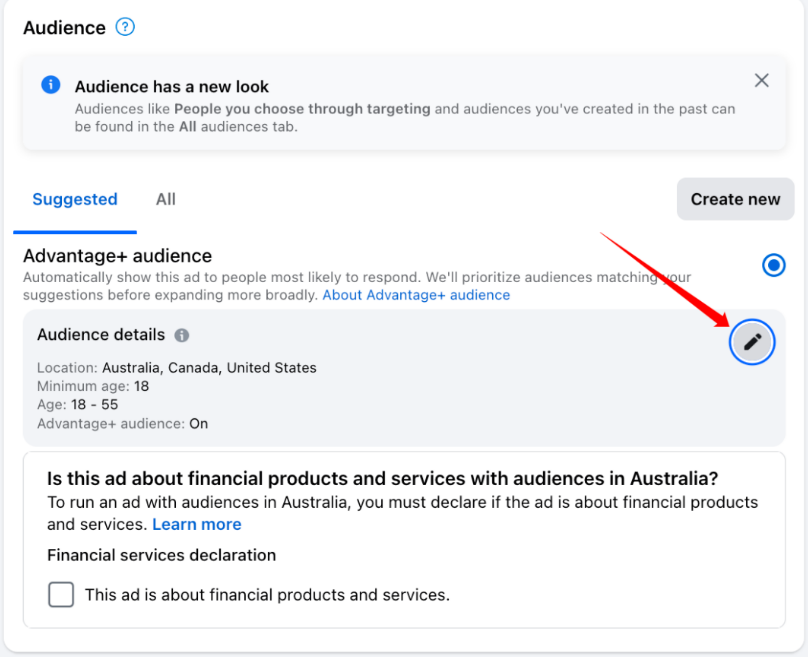Screen dimensions: 808x657
Task: Dismiss the 'Audience has a new look' banner
Action: coord(761,80)
